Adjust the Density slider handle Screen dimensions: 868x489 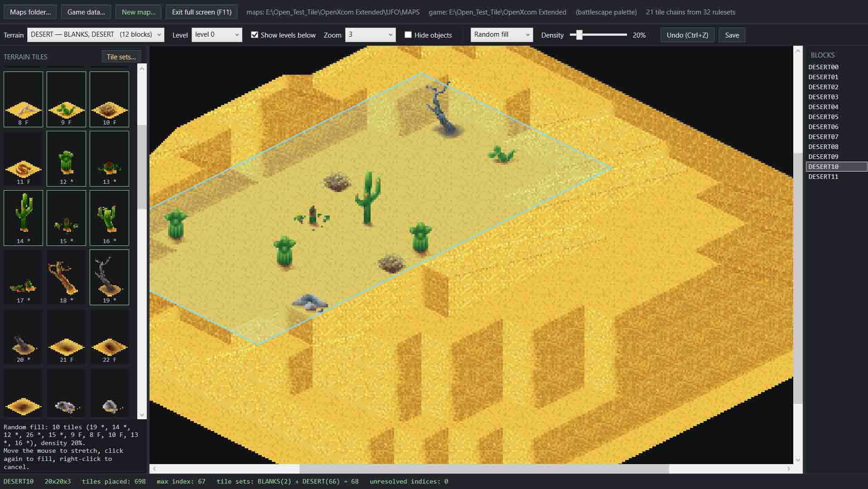click(x=579, y=35)
